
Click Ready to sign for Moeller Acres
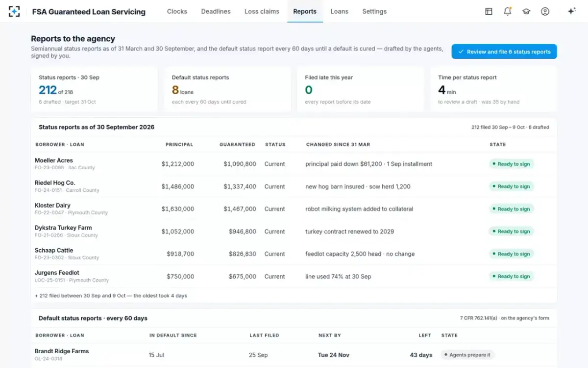511,164
